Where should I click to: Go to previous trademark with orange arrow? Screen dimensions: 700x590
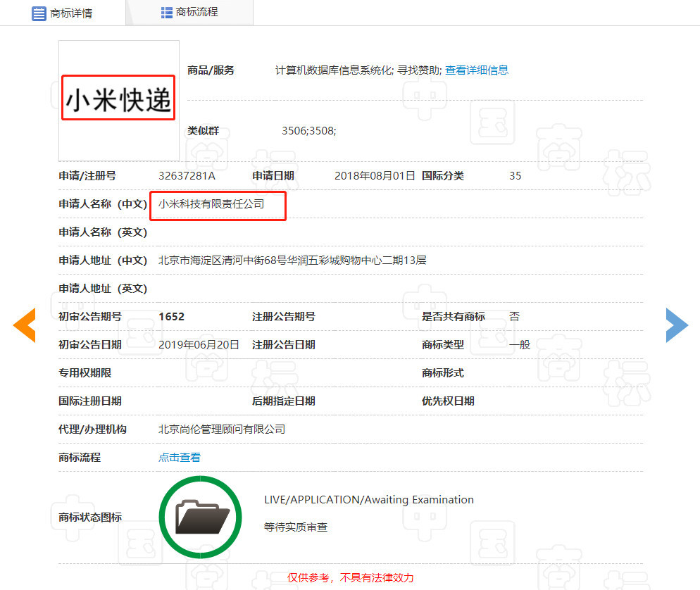coord(25,325)
